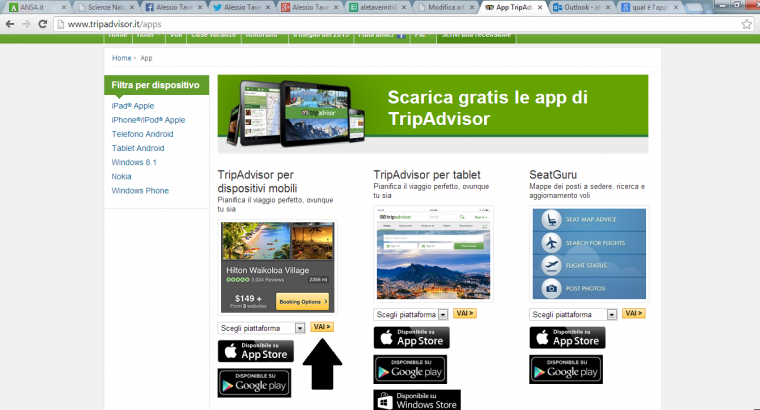
Task: Filter by Windows Phone
Action: pyautogui.click(x=140, y=191)
